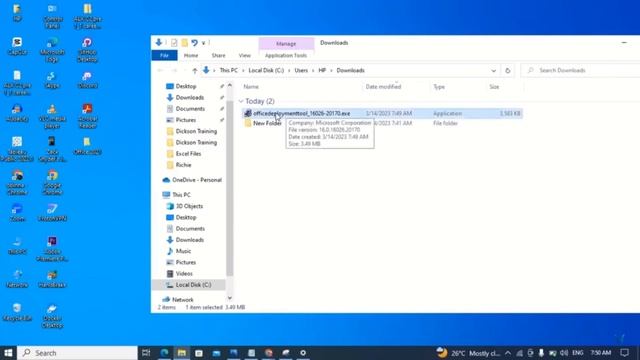This screenshot has height=360, width=640.
Task: Open Microsoft Edge from taskbar
Action: coord(164,353)
